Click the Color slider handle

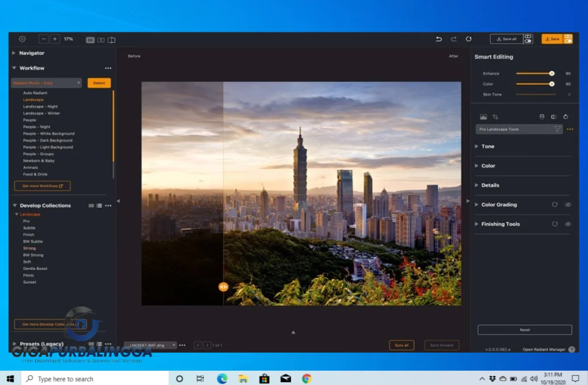(x=552, y=84)
